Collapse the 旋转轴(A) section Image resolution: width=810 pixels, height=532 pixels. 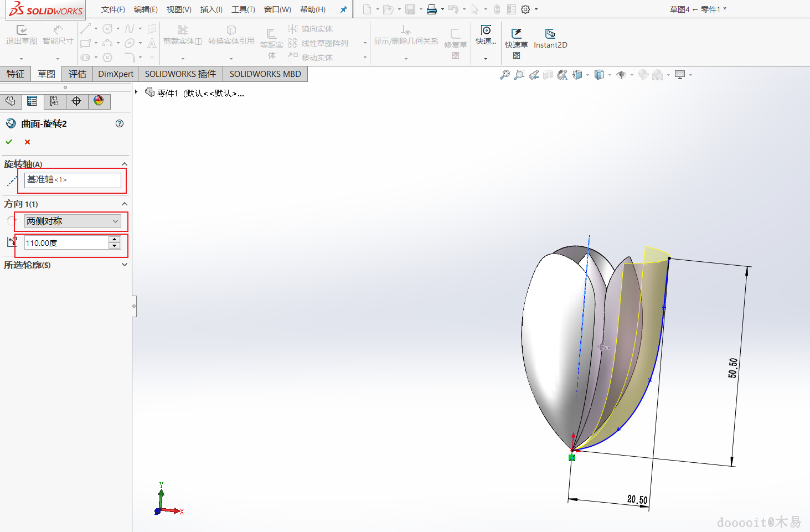[x=124, y=164]
